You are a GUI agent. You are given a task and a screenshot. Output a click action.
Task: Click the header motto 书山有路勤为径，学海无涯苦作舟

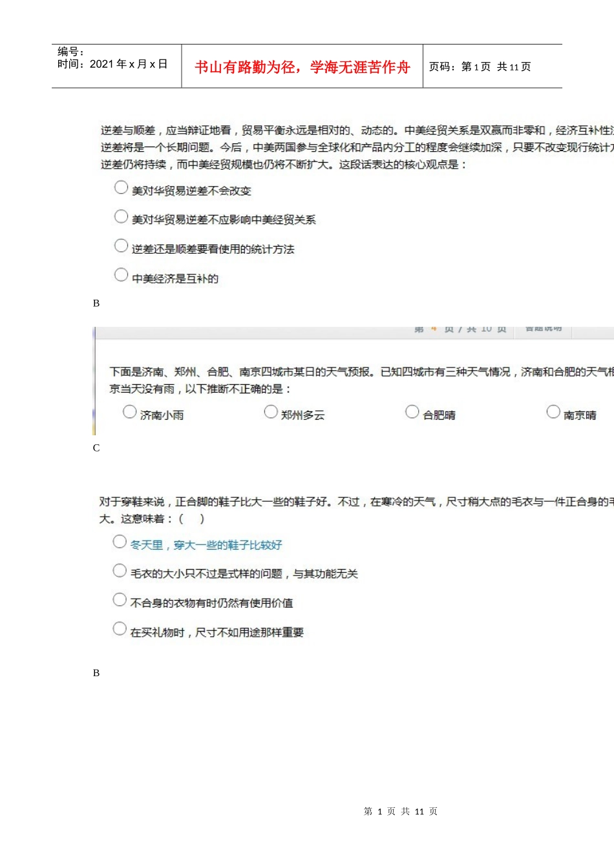302,67
